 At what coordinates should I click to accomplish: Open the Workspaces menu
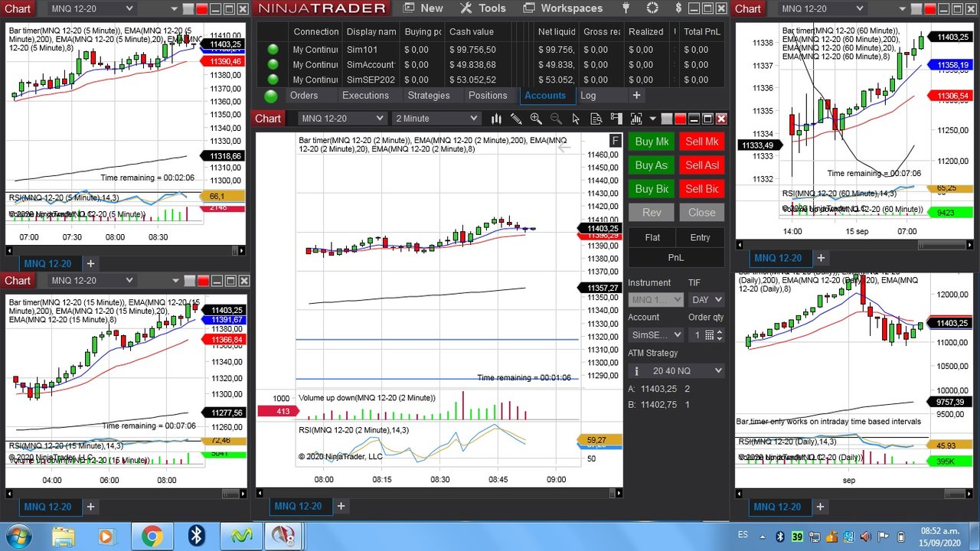click(564, 8)
